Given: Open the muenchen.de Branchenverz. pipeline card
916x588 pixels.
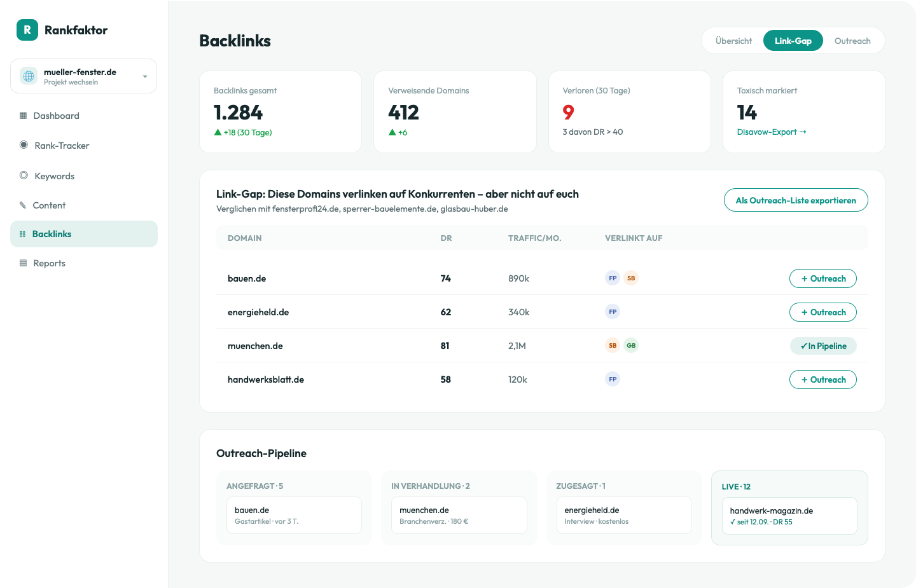Looking at the screenshot, I should point(459,515).
